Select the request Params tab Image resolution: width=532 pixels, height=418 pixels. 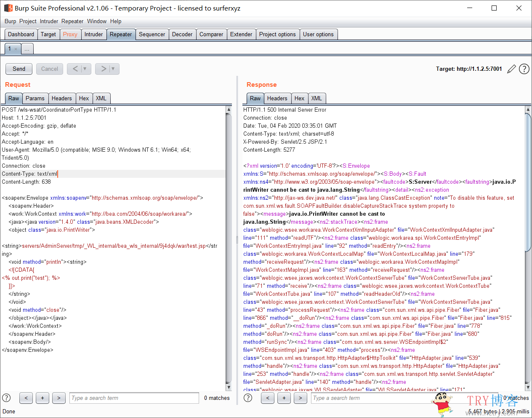tap(35, 98)
